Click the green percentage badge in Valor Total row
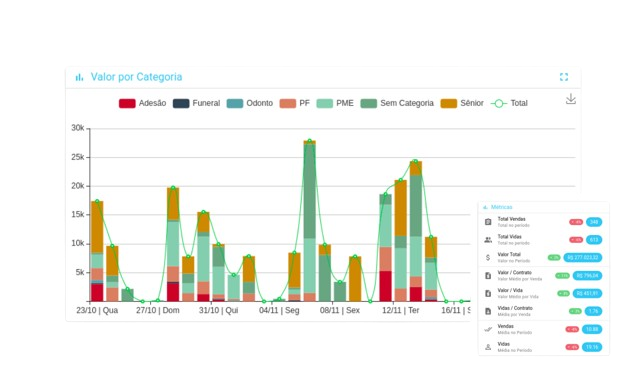The height and width of the screenshot is (390, 640). 554,258
